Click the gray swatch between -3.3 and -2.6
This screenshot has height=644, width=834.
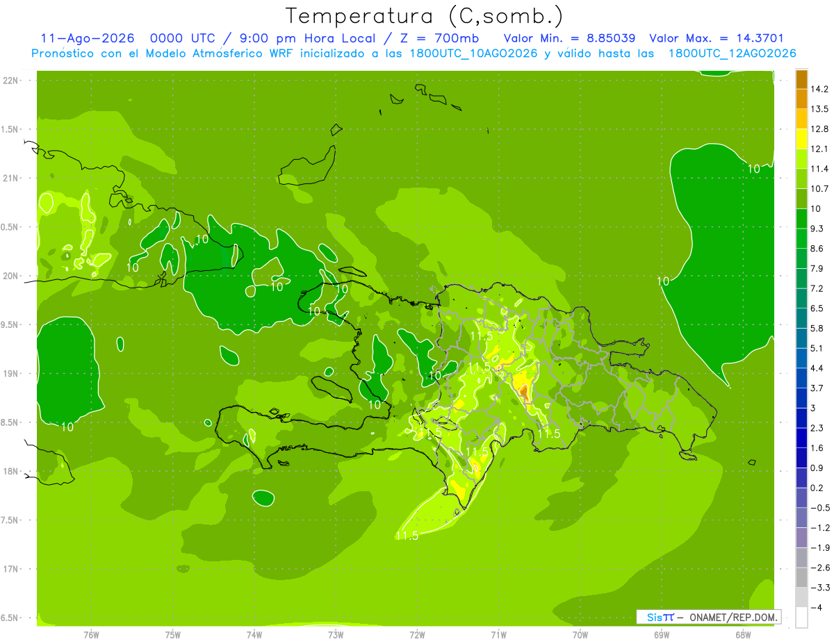click(x=801, y=577)
